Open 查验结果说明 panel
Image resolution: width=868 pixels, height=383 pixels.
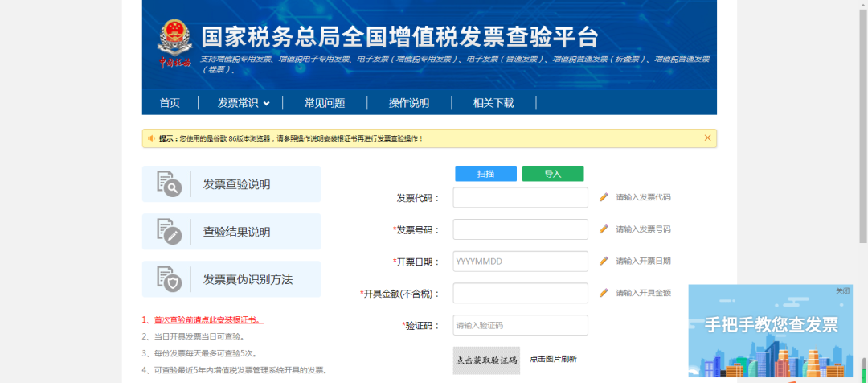click(231, 232)
